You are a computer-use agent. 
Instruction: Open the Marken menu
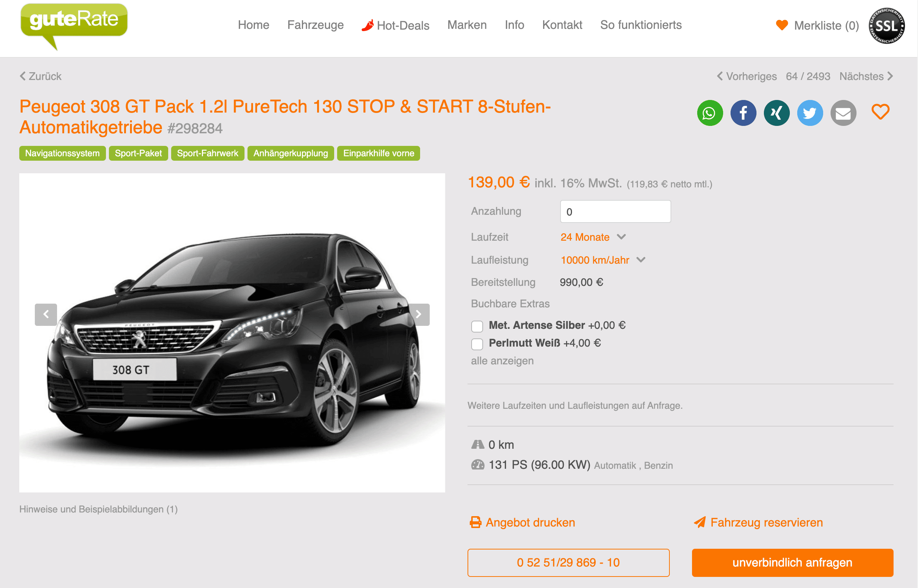(x=467, y=25)
